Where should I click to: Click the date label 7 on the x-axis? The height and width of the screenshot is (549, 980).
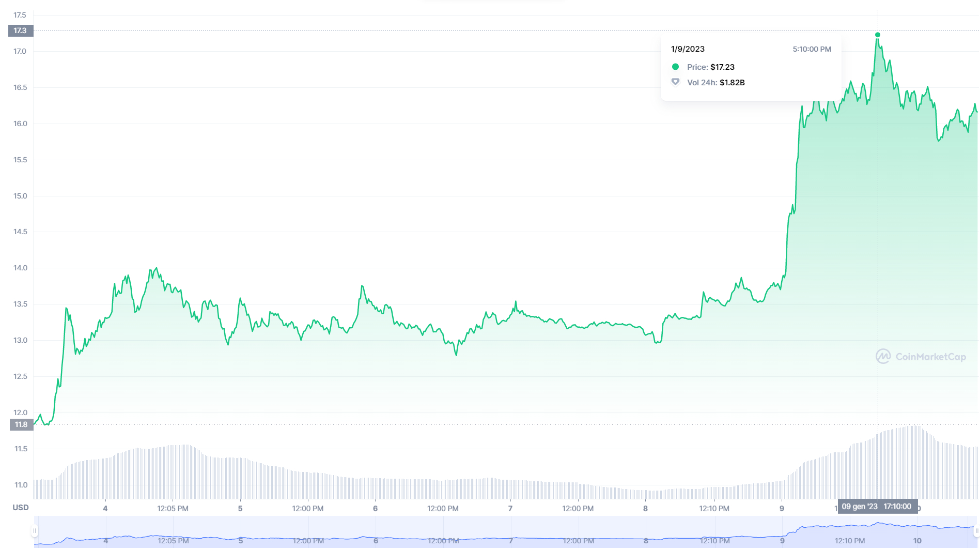[510, 509]
